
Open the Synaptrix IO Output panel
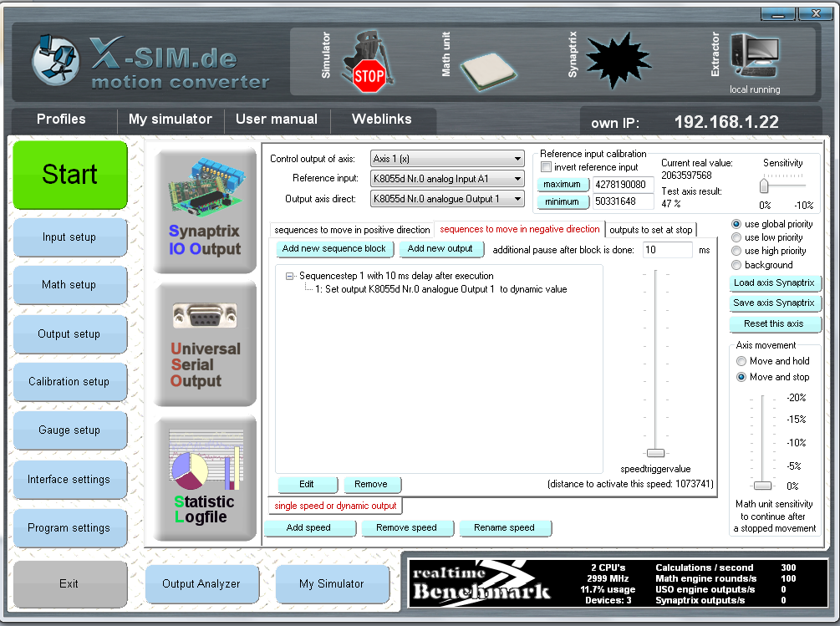point(205,210)
